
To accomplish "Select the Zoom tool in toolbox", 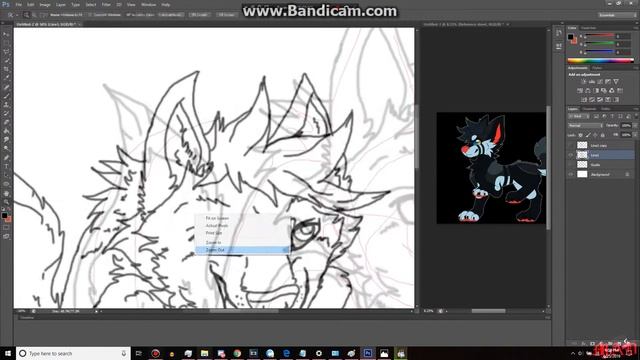I will [x=6, y=202].
